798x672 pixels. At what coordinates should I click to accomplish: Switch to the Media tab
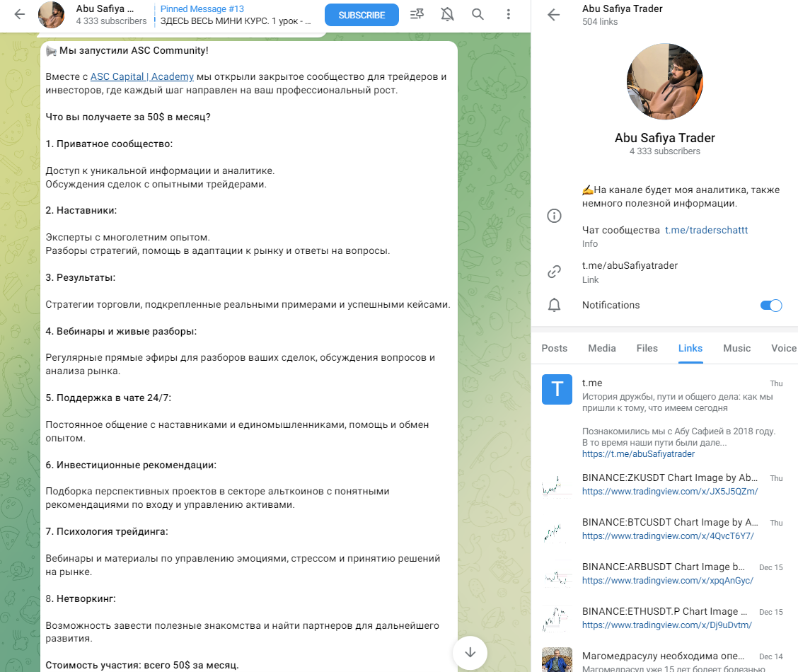coord(602,348)
